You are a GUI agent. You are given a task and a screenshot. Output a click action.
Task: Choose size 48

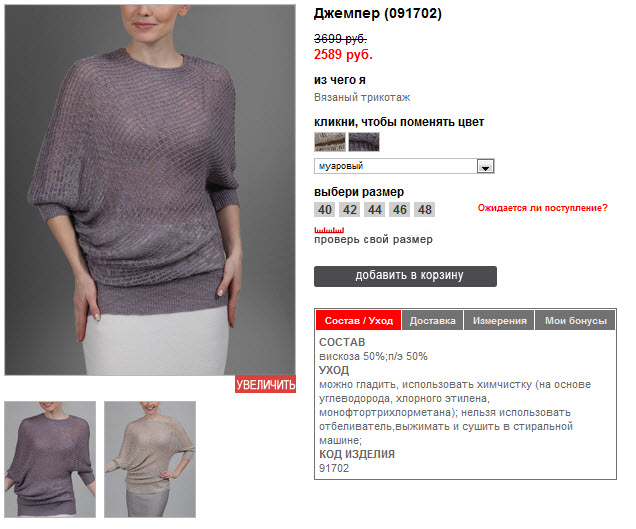pos(425,210)
